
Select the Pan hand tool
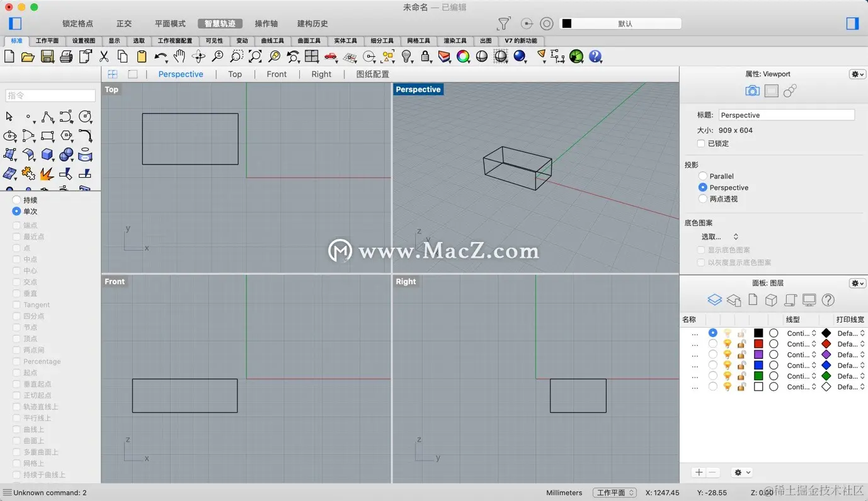pyautogui.click(x=180, y=57)
